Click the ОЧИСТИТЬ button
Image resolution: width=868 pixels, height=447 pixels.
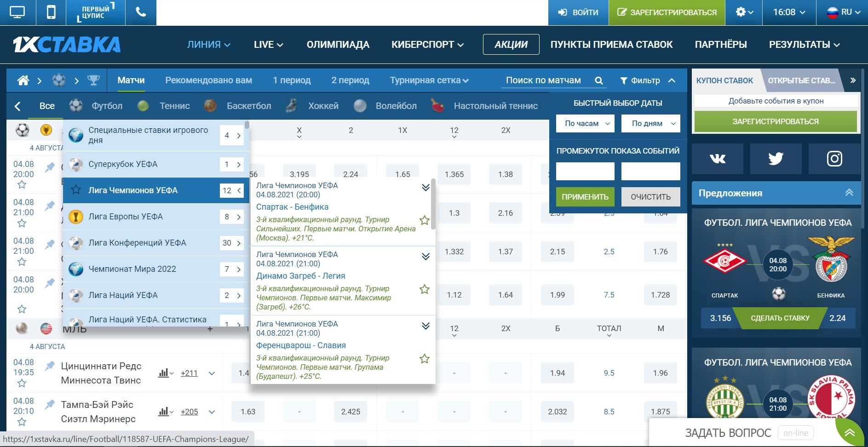pyautogui.click(x=650, y=197)
